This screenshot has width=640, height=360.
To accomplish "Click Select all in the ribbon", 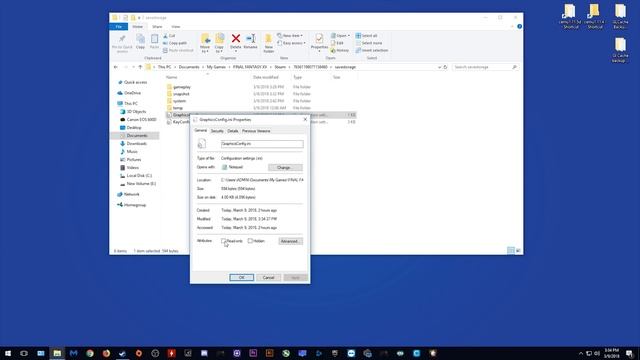I will (367, 36).
